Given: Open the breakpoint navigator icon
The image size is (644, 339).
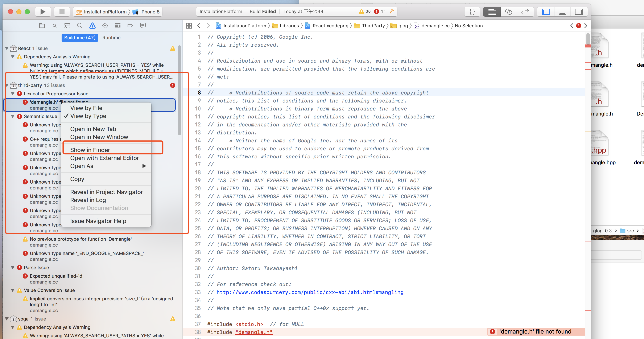Looking at the screenshot, I should click(130, 25).
